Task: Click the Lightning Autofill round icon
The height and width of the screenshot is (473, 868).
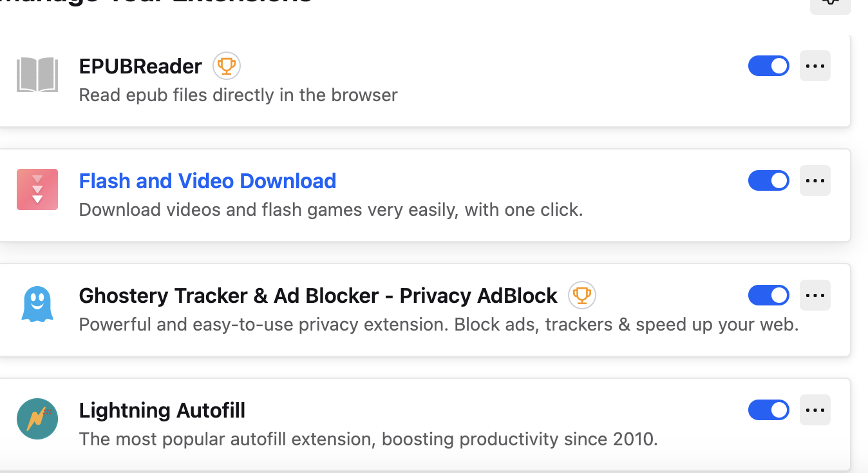Action: click(37, 419)
